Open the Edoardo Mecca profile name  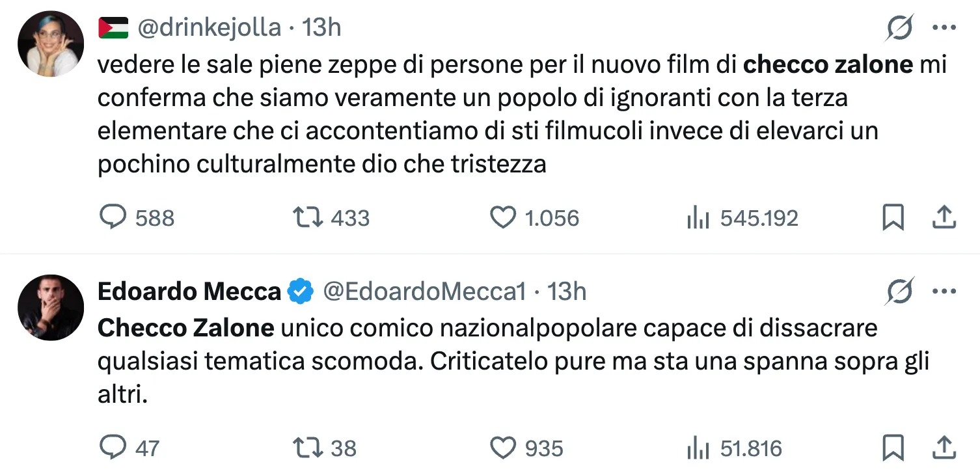point(189,292)
